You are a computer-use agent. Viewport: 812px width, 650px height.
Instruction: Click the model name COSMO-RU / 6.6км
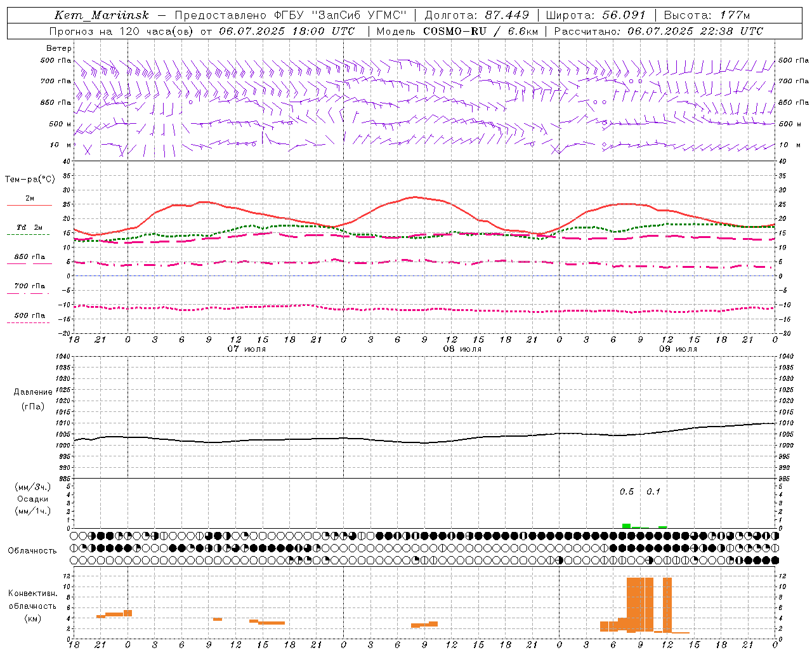click(x=480, y=31)
